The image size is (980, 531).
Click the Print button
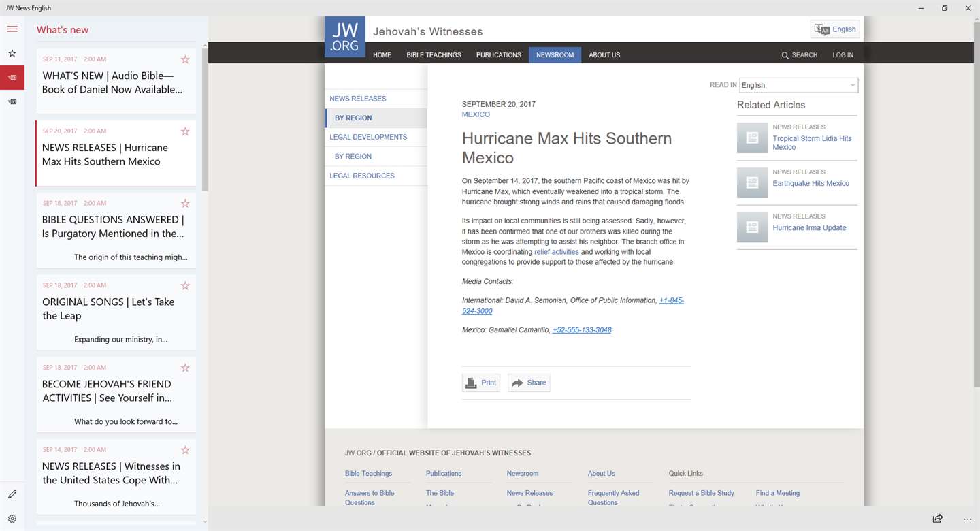coord(481,383)
